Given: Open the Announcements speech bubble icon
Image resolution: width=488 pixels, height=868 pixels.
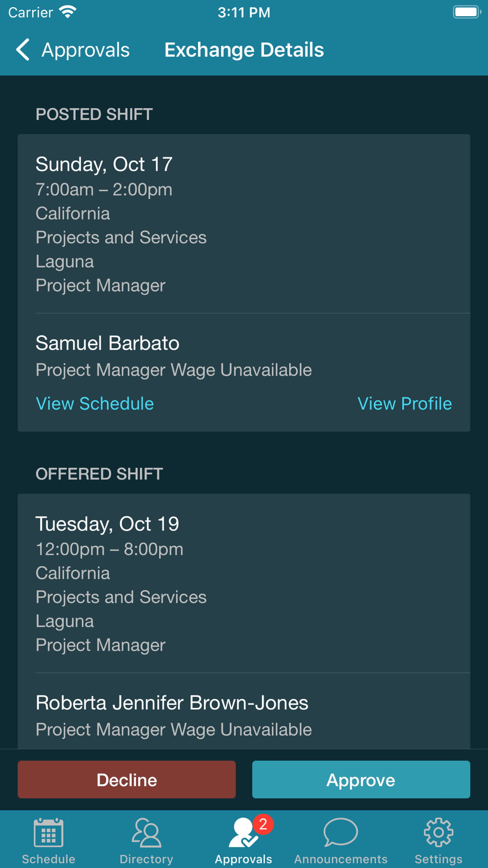Looking at the screenshot, I should [341, 832].
